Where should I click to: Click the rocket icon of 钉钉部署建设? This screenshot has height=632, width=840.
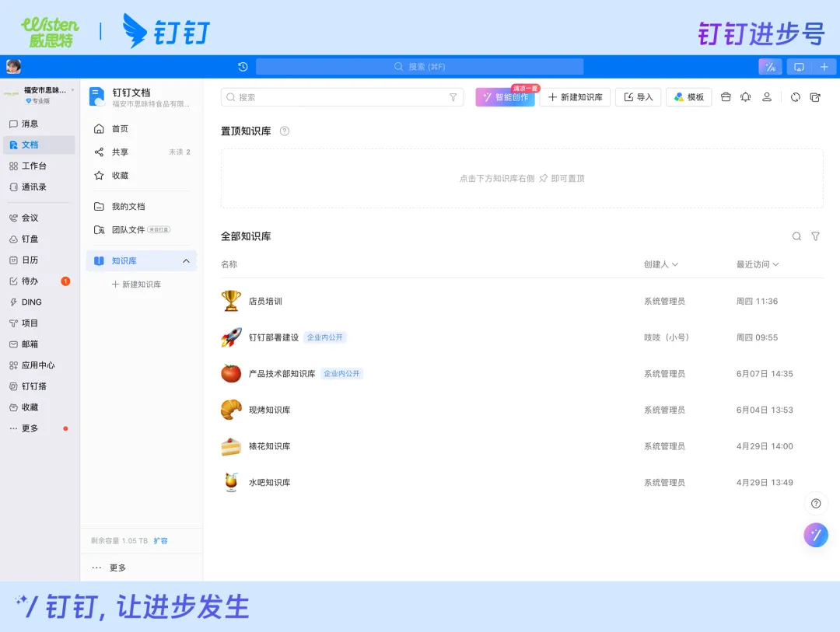tap(231, 337)
